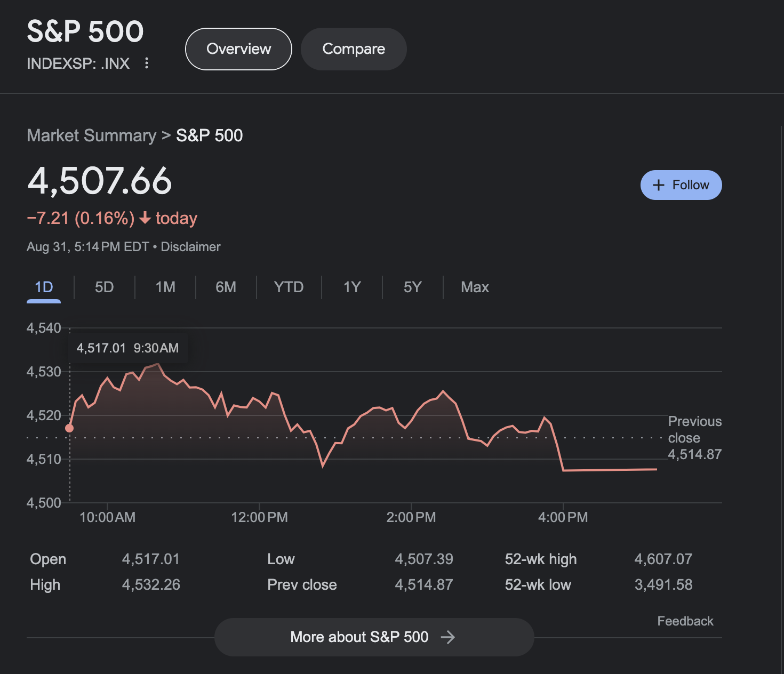Click the S&P 500 page title
The height and width of the screenshot is (674, 784).
(x=85, y=31)
